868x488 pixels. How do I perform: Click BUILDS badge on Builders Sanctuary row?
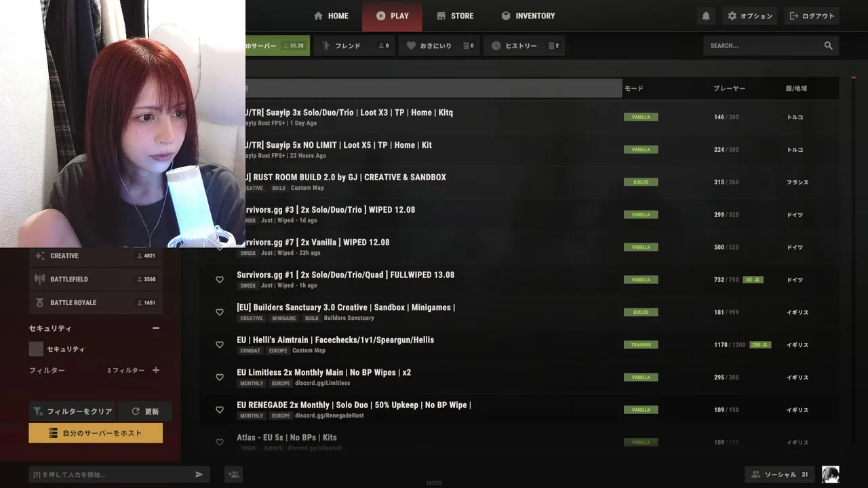[x=641, y=312]
